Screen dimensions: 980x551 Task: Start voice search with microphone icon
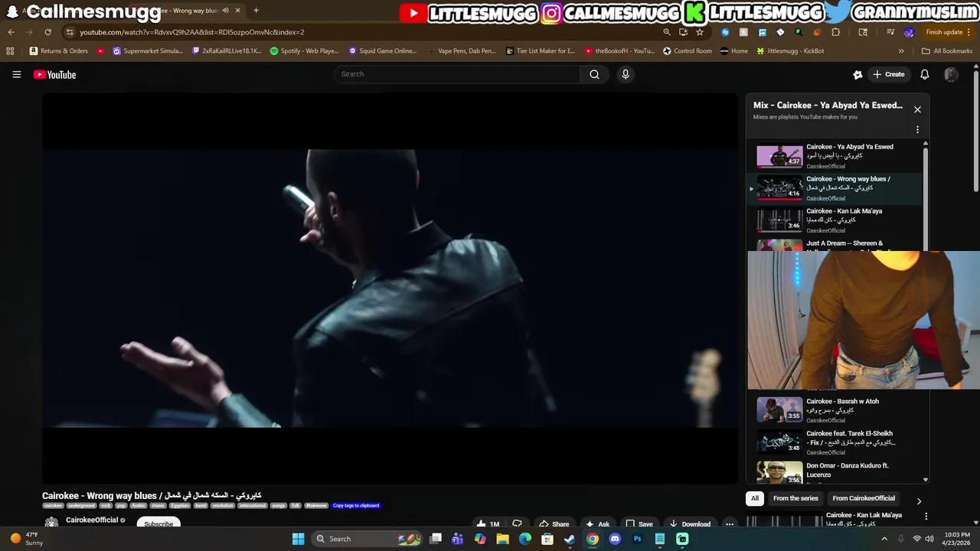(626, 74)
